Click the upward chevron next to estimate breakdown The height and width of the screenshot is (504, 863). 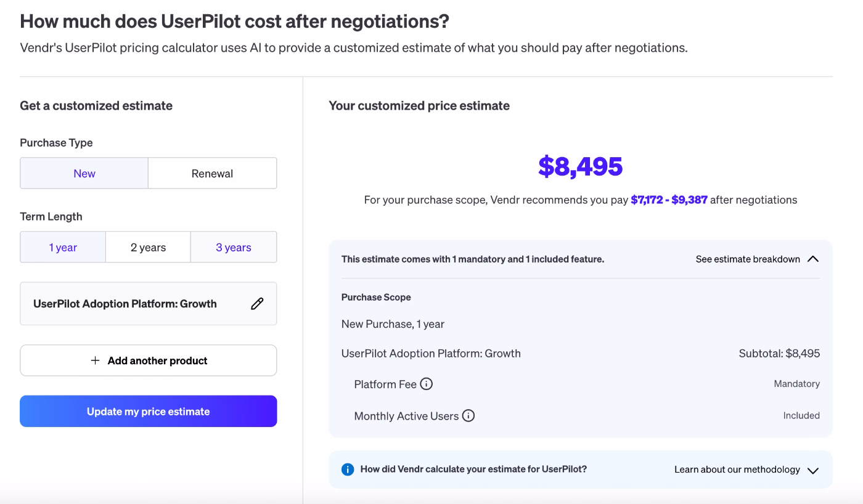[813, 259]
